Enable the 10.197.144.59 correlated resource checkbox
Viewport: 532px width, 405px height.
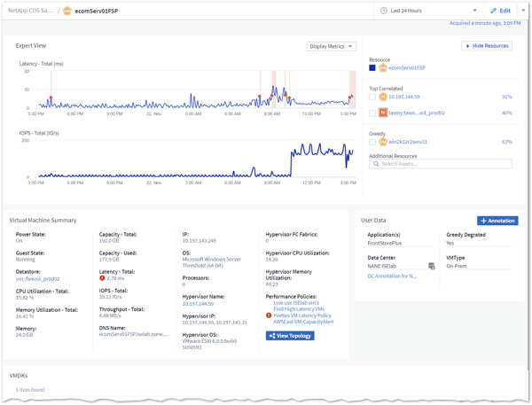point(373,97)
